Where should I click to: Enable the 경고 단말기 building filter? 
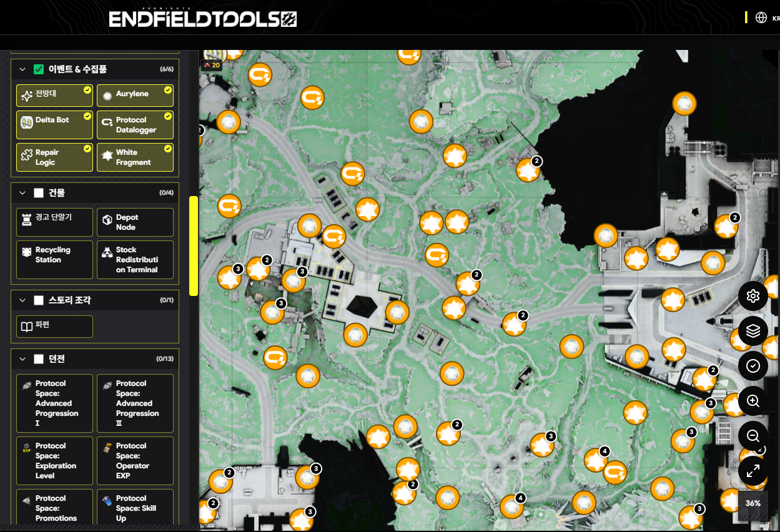click(x=54, y=222)
